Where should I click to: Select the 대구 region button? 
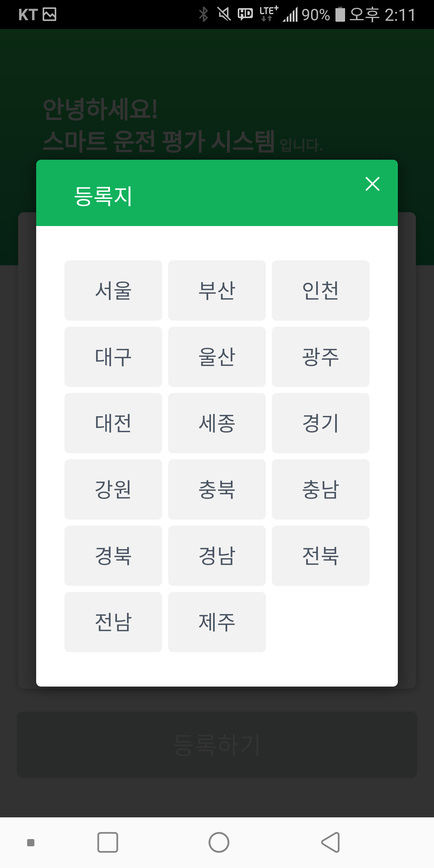(113, 357)
